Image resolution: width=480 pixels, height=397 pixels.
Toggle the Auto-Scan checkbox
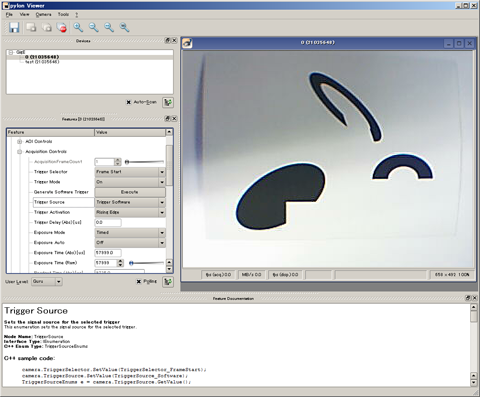point(129,102)
